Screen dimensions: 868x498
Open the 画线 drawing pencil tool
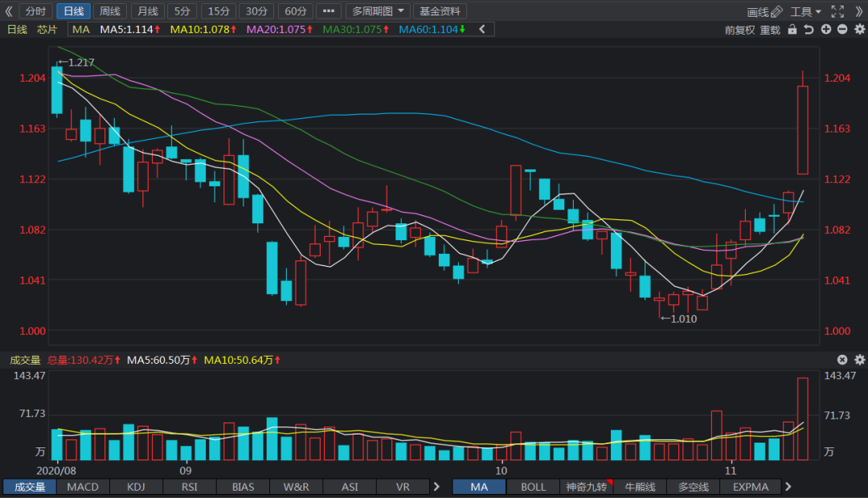pyautogui.click(x=764, y=11)
